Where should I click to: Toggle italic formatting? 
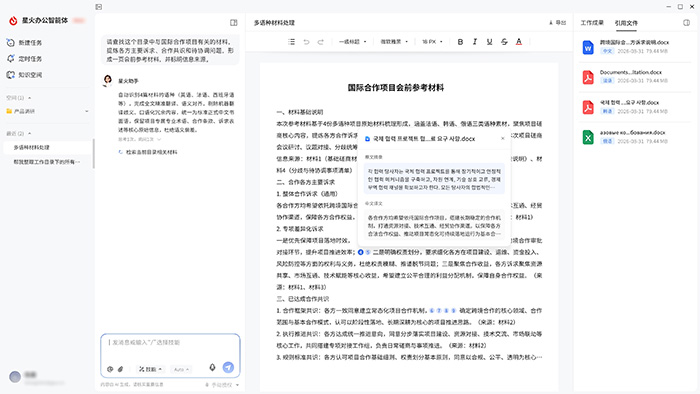tap(475, 42)
